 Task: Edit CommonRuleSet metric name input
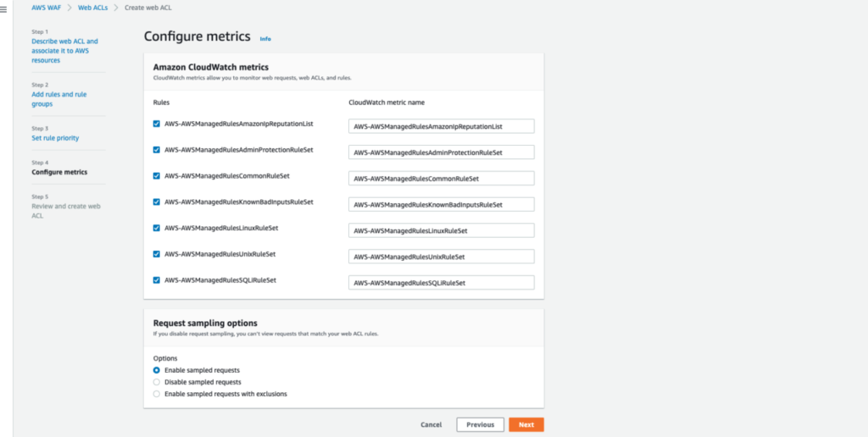[441, 178]
